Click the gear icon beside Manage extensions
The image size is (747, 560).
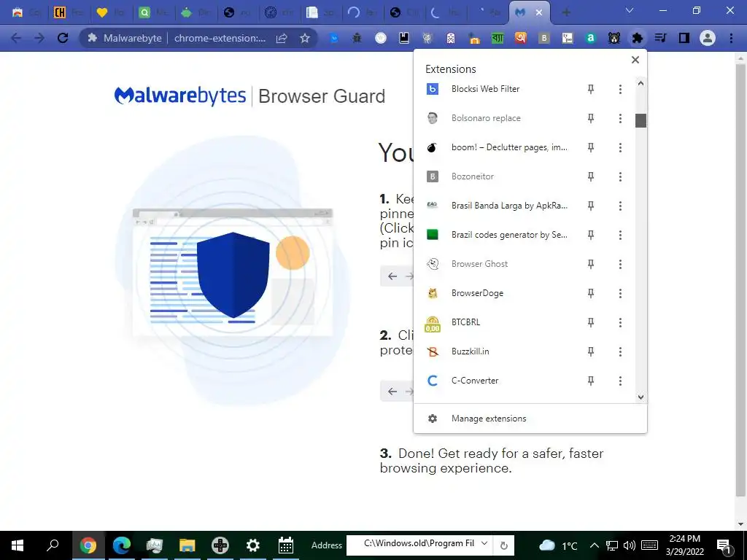click(432, 419)
